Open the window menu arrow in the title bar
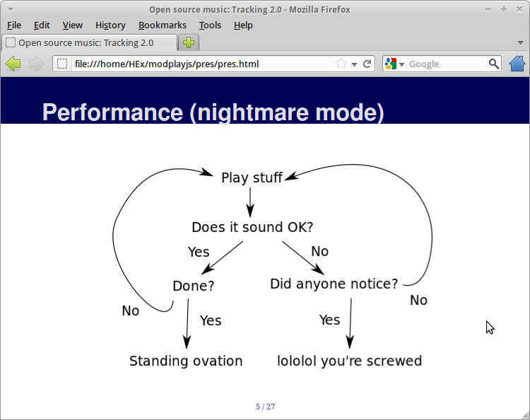This screenshot has width=530, height=420. click(x=11, y=9)
